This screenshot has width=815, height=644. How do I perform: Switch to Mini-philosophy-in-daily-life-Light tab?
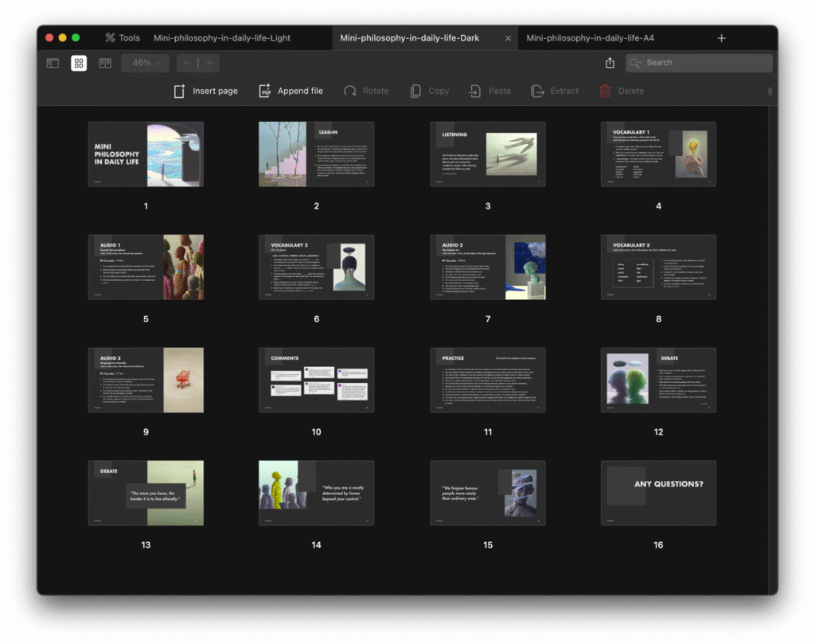click(x=222, y=37)
